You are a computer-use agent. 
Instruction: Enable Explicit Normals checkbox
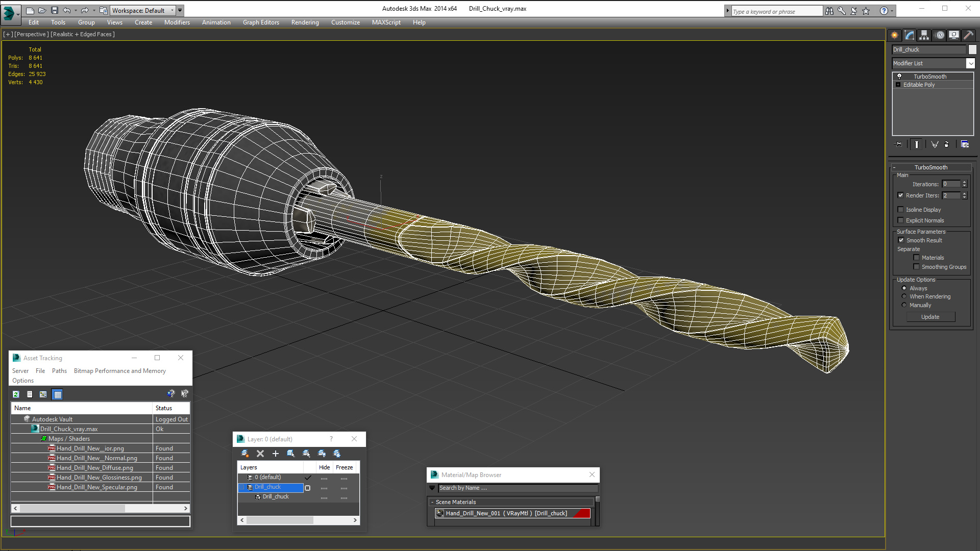coord(901,220)
